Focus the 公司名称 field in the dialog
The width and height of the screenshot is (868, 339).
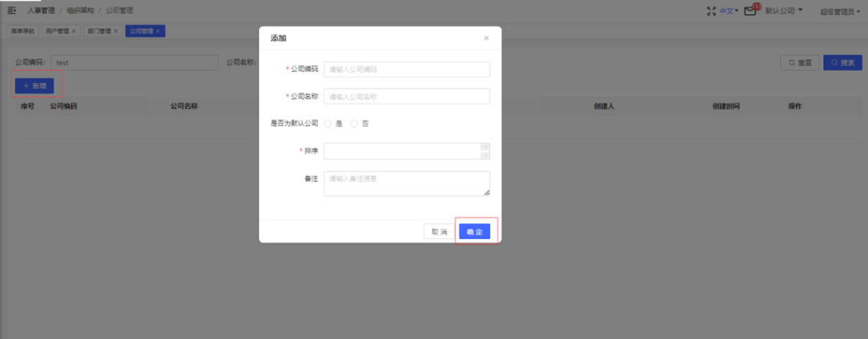coord(407,96)
